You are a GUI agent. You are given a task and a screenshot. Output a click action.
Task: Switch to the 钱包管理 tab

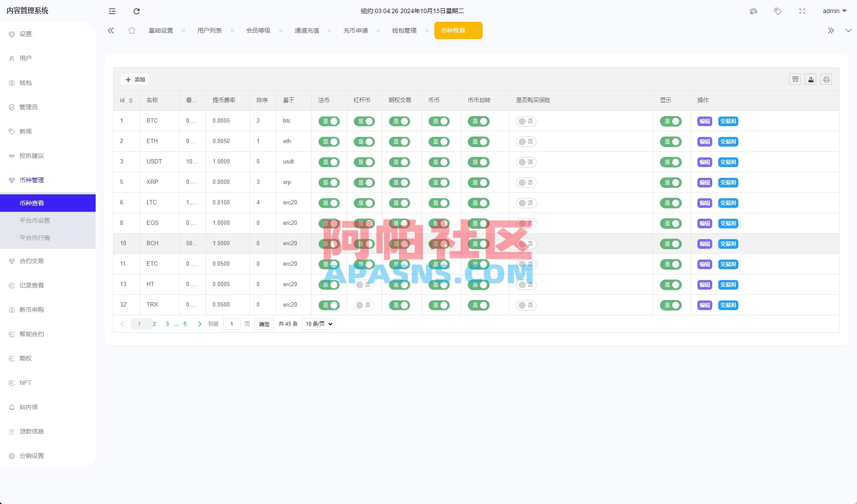click(404, 30)
